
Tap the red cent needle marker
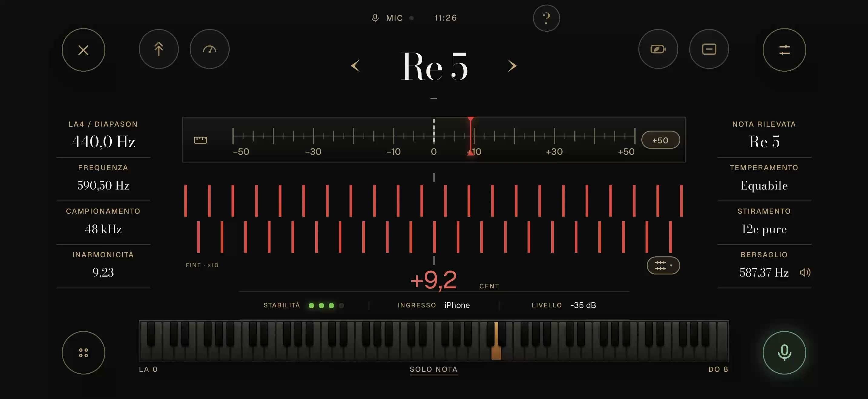(x=471, y=136)
